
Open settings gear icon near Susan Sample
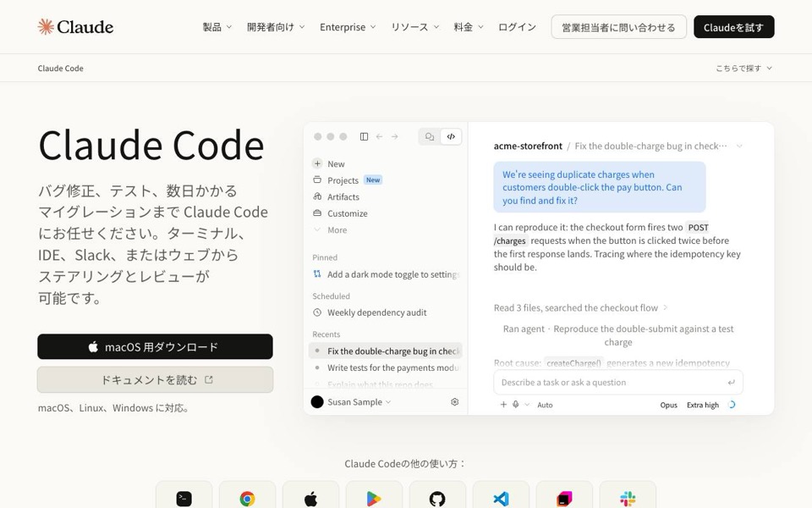[x=455, y=401]
